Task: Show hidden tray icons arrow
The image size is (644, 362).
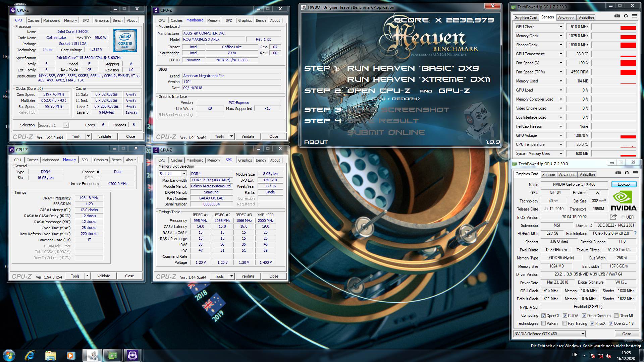Action: click(584, 355)
